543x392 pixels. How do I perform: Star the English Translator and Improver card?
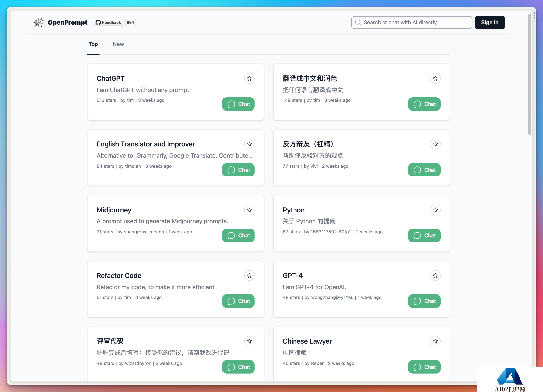[249, 144]
